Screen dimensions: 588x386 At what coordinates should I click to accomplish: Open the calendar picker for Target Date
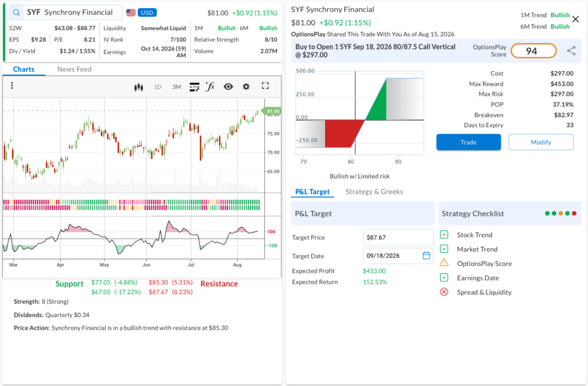(x=427, y=256)
